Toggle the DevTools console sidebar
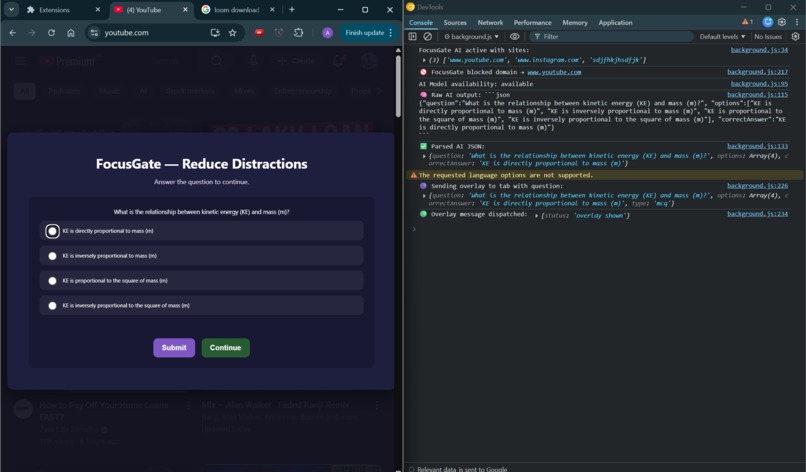The width and height of the screenshot is (806, 472). point(412,37)
